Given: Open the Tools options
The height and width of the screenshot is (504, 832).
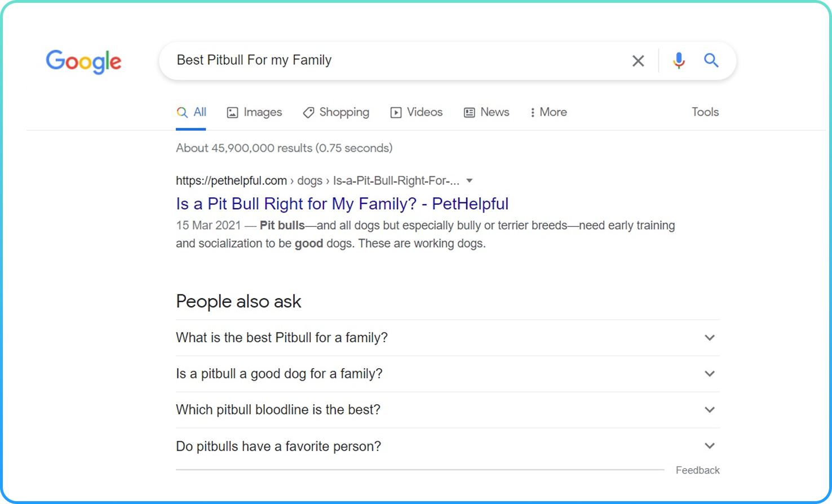Looking at the screenshot, I should pyautogui.click(x=705, y=112).
